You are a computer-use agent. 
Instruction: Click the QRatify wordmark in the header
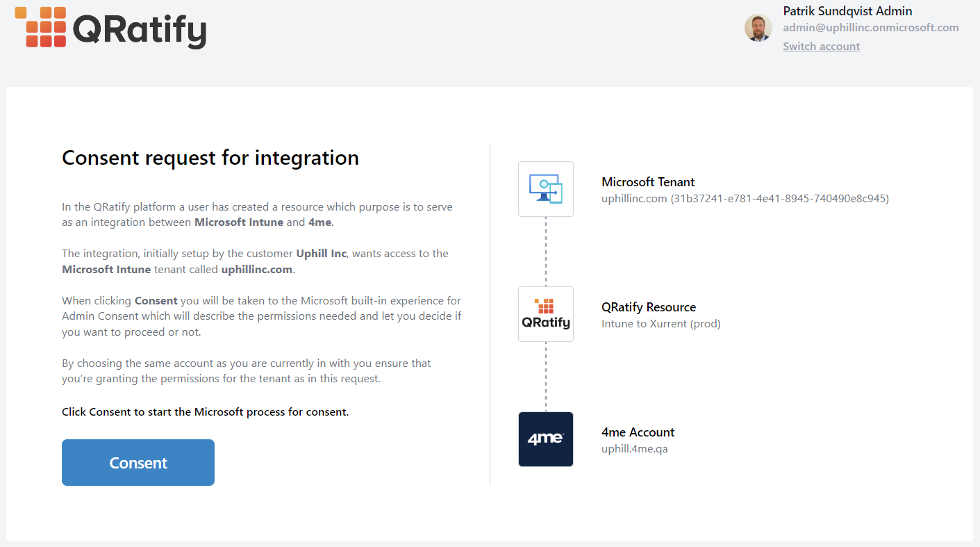point(139,29)
